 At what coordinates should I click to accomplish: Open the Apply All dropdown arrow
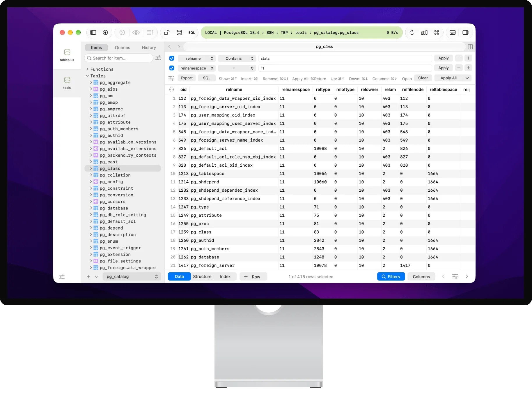pos(467,78)
